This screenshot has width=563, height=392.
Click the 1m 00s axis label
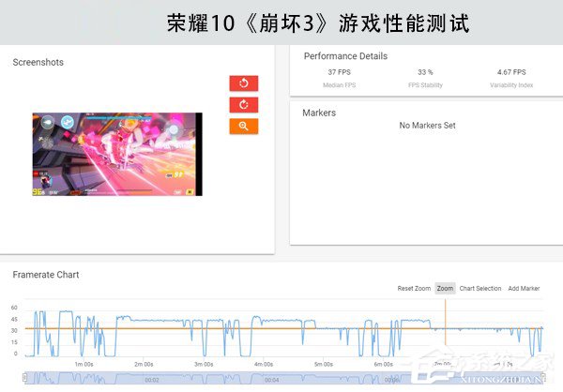pos(84,364)
